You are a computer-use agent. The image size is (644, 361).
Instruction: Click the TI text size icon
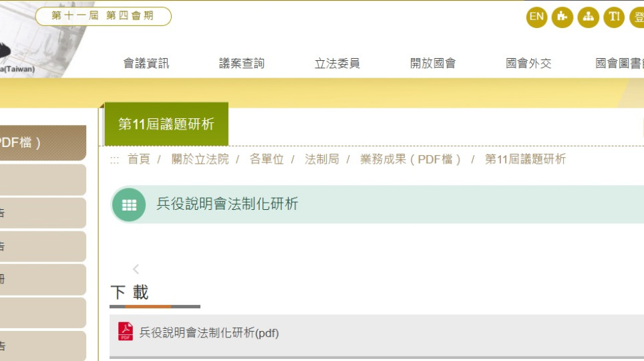coord(614,17)
